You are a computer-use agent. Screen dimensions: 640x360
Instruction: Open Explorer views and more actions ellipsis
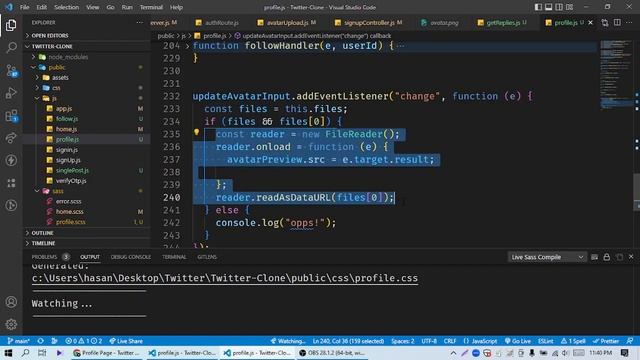140,22
